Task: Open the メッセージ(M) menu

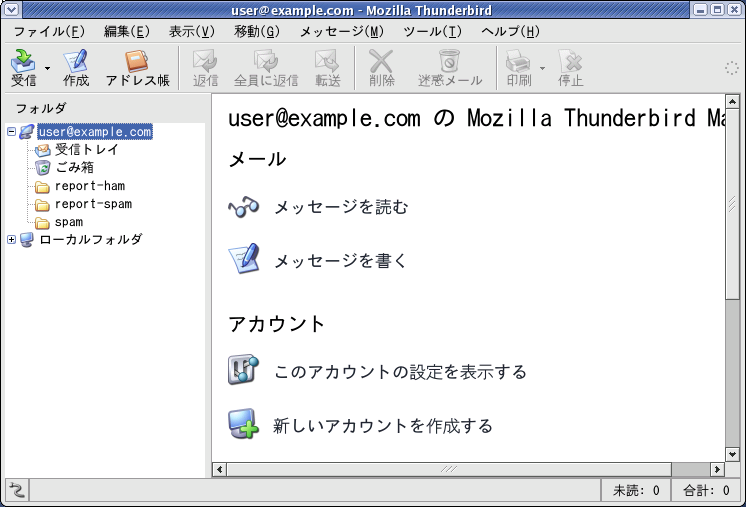Action: (x=342, y=31)
